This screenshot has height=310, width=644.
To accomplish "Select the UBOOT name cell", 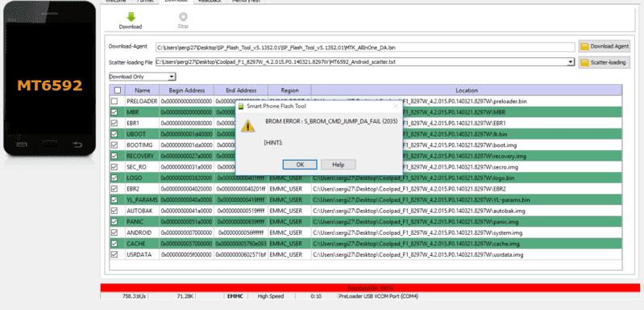I will (142, 134).
